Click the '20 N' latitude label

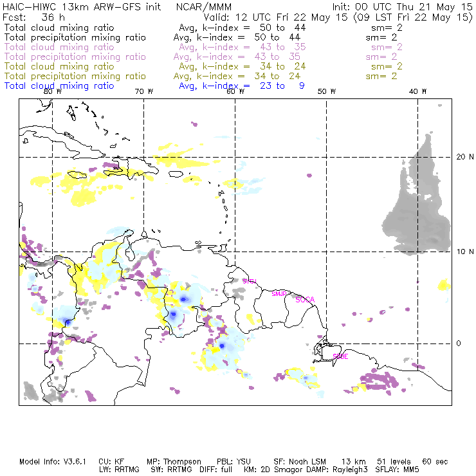click(465, 157)
